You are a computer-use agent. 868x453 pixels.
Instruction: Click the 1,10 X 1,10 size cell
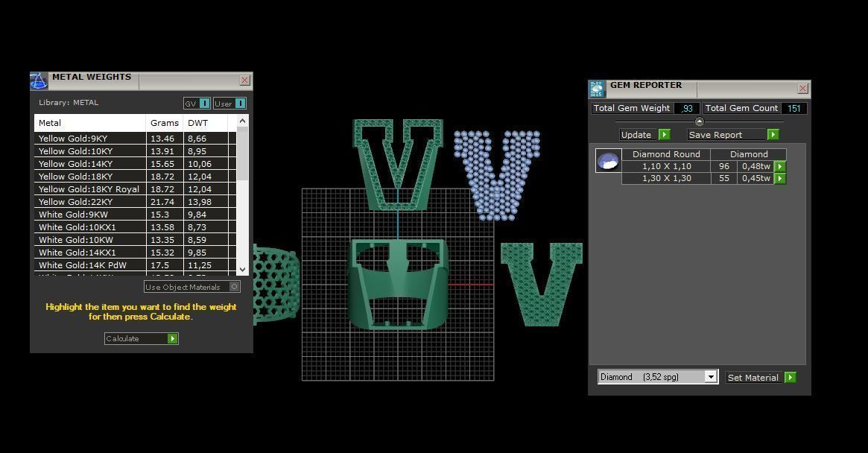pyautogui.click(x=667, y=166)
